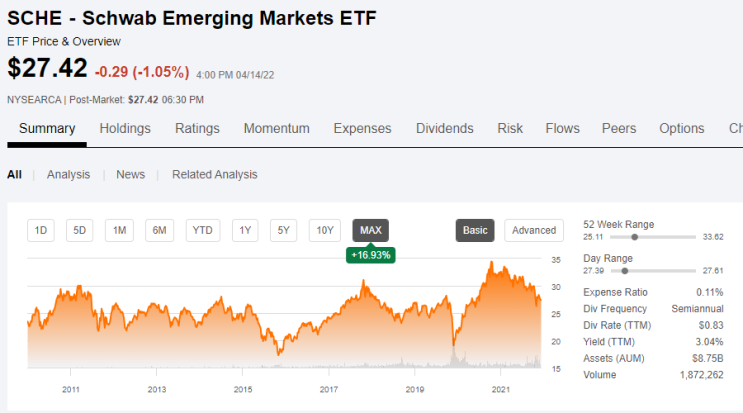Viewport: 743px width, 413px height.
Task: Filter feed by Analysis
Action: pos(68,174)
